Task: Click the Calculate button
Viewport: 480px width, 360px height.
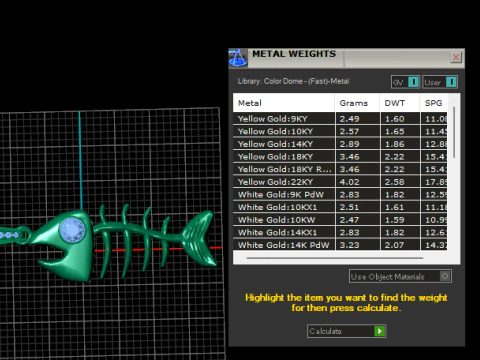Action: click(346, 331)
